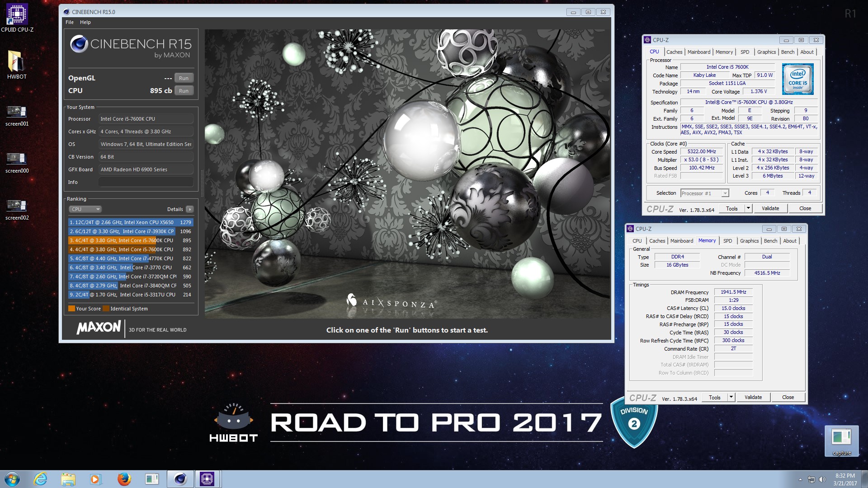Click Tools button in upper CPU-Z
Image resolution: width=868 pixels, height=488 pixels.
[731, 209]
